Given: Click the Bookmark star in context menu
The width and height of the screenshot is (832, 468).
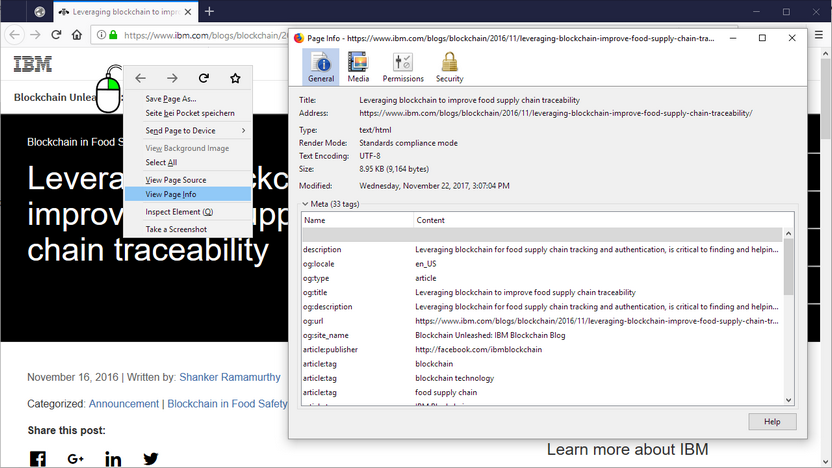Looking at the screenshot, I should coord(235,78).
